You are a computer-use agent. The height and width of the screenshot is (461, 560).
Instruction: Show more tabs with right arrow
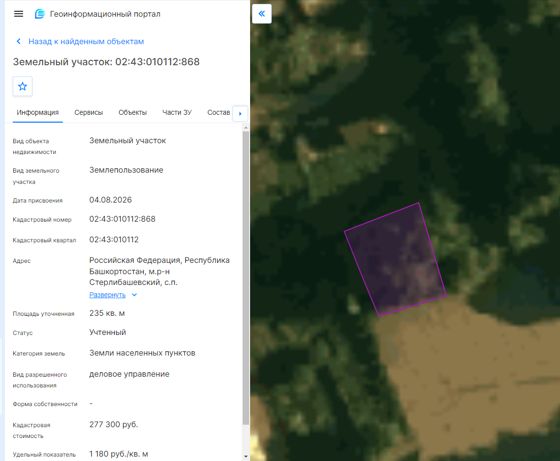click(240, 114)
